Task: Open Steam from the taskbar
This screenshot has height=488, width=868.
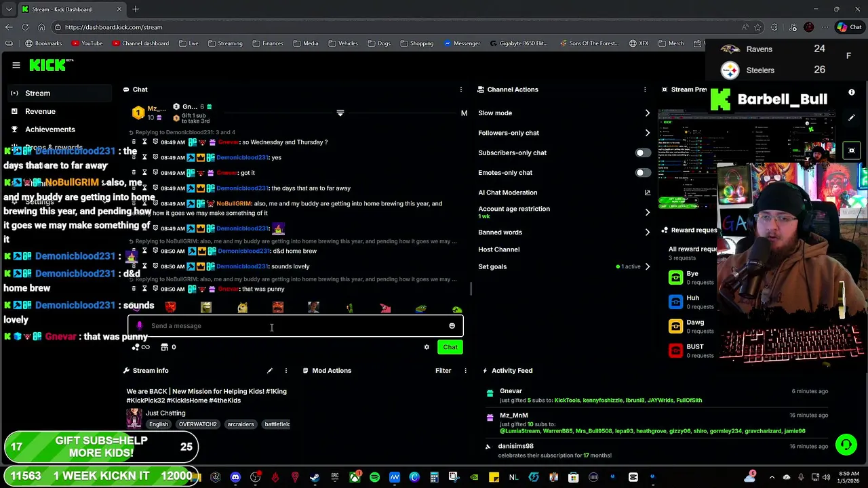Action: (315, 477)
